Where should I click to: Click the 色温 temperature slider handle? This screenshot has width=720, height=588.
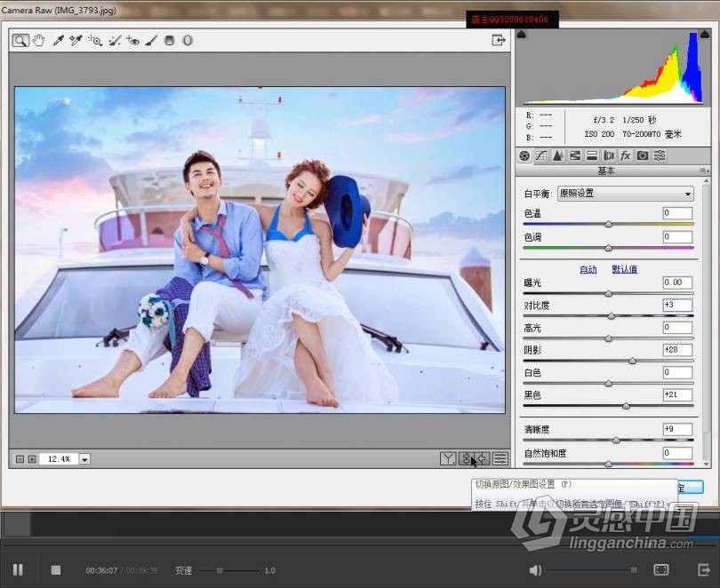(x=608, y=225)
